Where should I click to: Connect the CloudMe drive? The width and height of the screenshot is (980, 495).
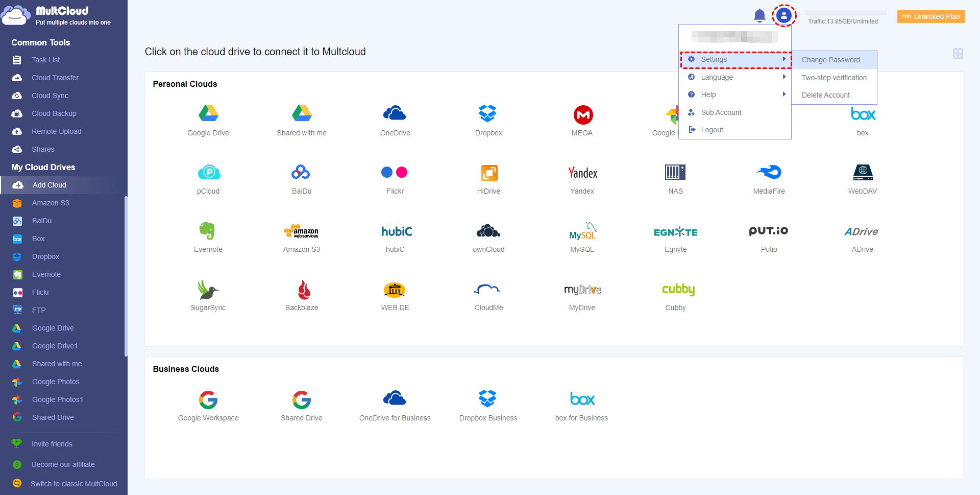pyautogui.click(x=487, y=290)
